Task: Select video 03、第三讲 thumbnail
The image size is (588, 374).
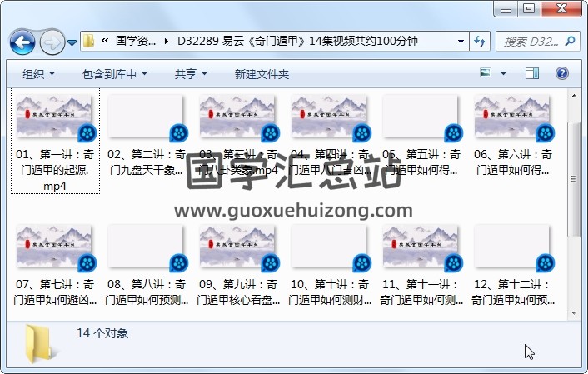Action: [x=239, y=117]
